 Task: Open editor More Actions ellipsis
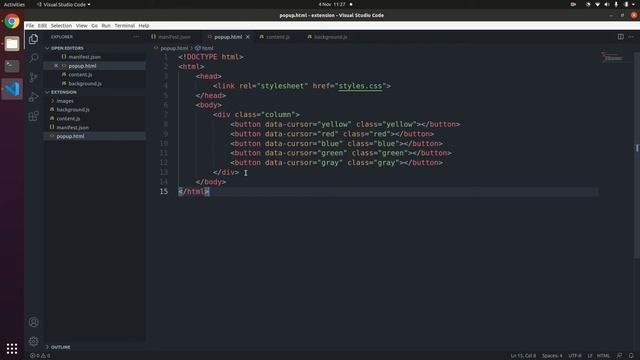[631, 37]
